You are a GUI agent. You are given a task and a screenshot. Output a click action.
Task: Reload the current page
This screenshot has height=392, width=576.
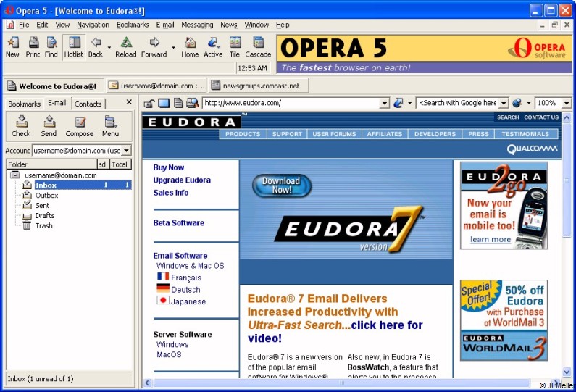point(125,47)
